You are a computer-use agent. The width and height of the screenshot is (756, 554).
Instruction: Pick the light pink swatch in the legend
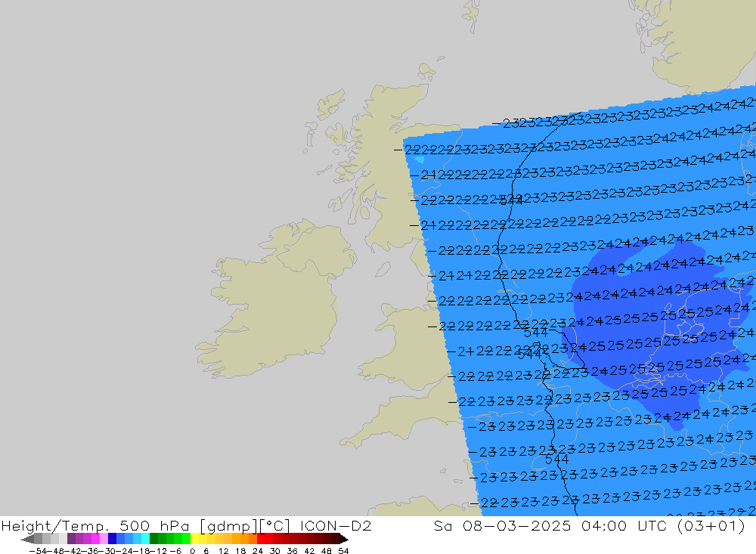tap(104, 539)
